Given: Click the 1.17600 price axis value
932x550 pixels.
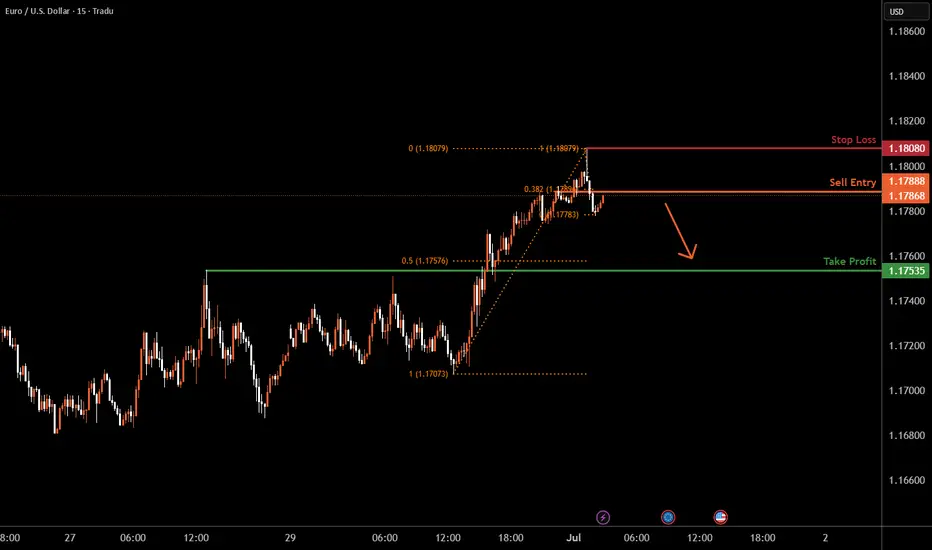Looking at the screenshot, I should pyautogui.click(x=906, y=256).
